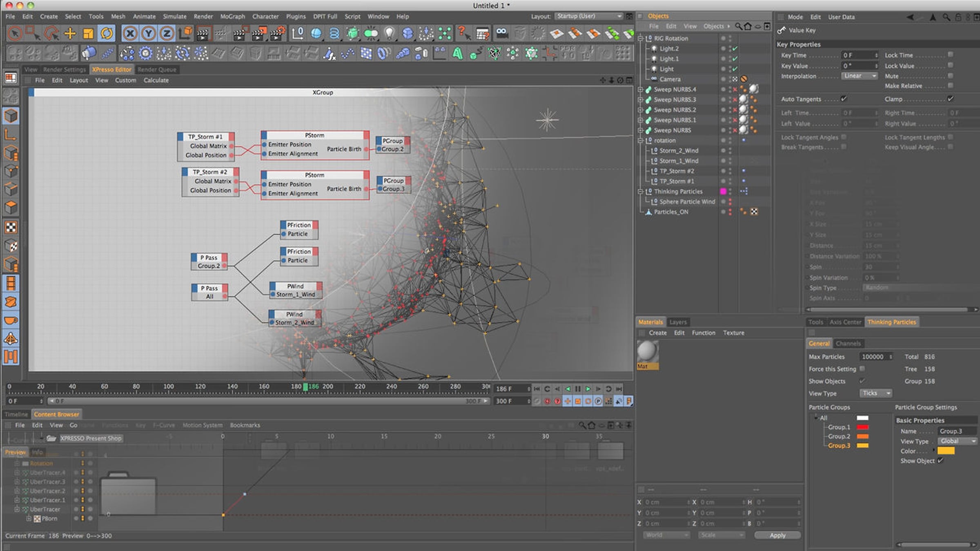Toggle Y axis lock
Image resolution: width=980 pixels, height=551 pixels.
coord(148,33)
